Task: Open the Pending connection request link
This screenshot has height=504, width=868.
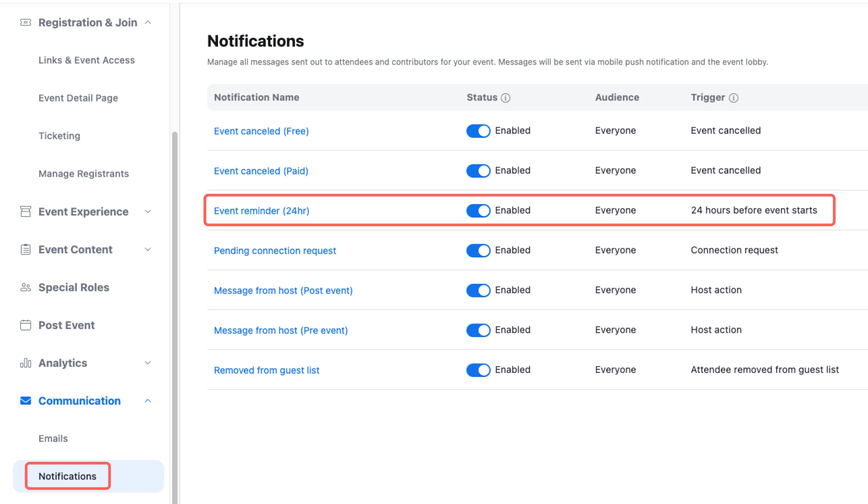Action: pyautogui.click(x=274, y=251)
